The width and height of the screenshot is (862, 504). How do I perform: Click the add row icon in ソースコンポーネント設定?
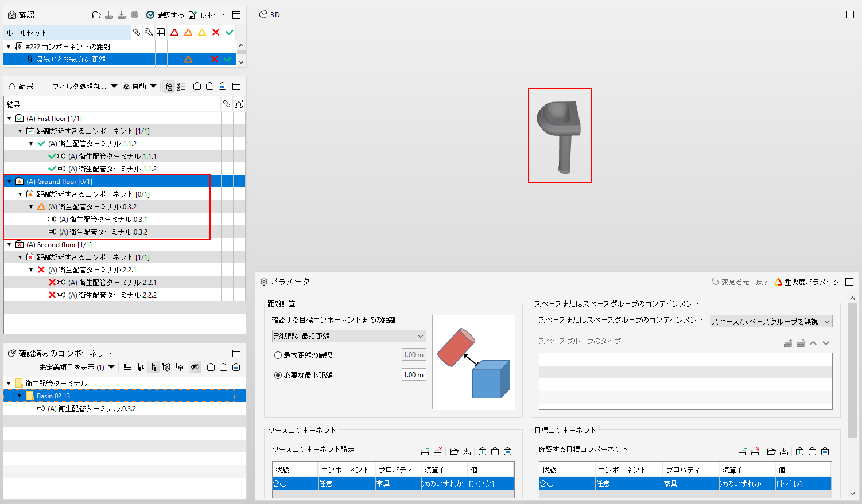pyautogui.click(x=425, y=451)
